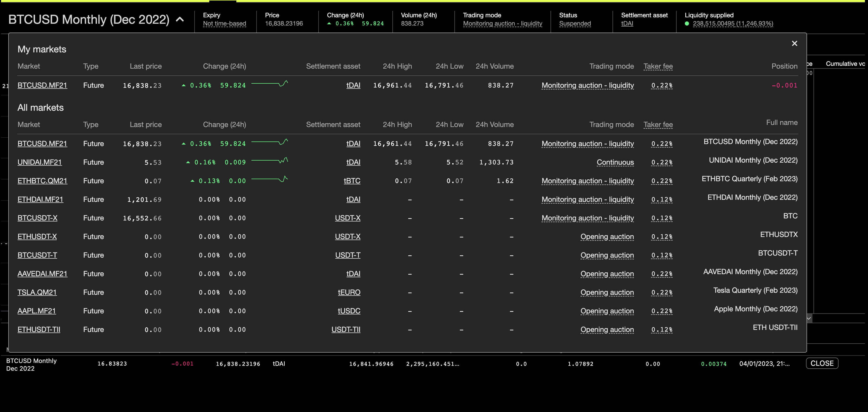The width and height of the screenshot is (868, 412).
Task: Collapse the market list using title chevron
Action: pos(181,19)
